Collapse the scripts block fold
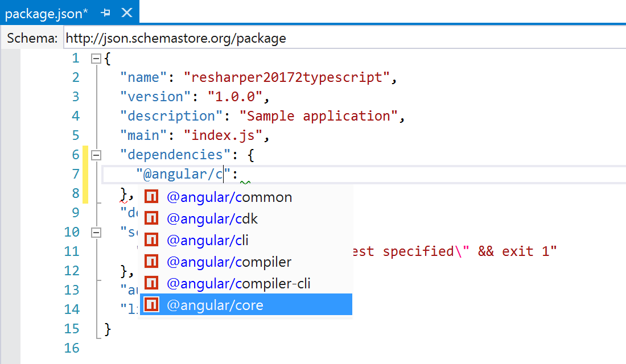The image size is (626, 364). point(96,231)
